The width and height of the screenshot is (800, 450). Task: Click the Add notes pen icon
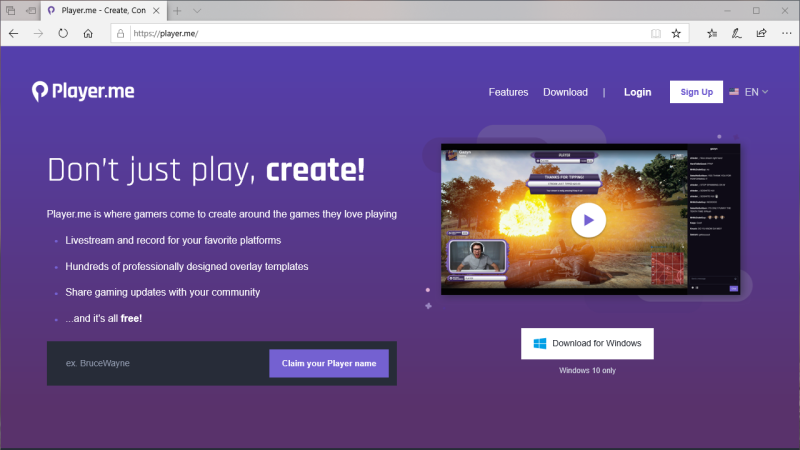click(736, 34)
